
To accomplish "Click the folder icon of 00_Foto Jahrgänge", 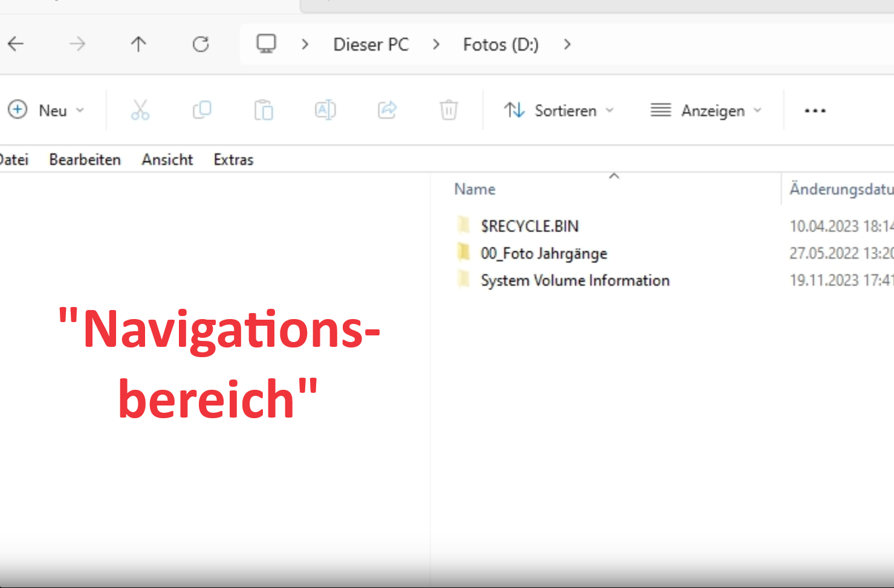I will (464, 252).
